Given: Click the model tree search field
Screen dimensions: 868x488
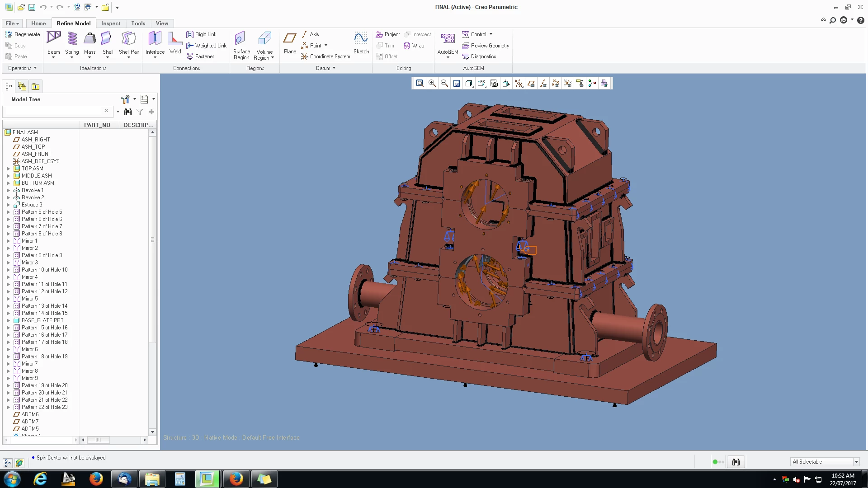Looking at the screenshot, I should coord(53,111).
